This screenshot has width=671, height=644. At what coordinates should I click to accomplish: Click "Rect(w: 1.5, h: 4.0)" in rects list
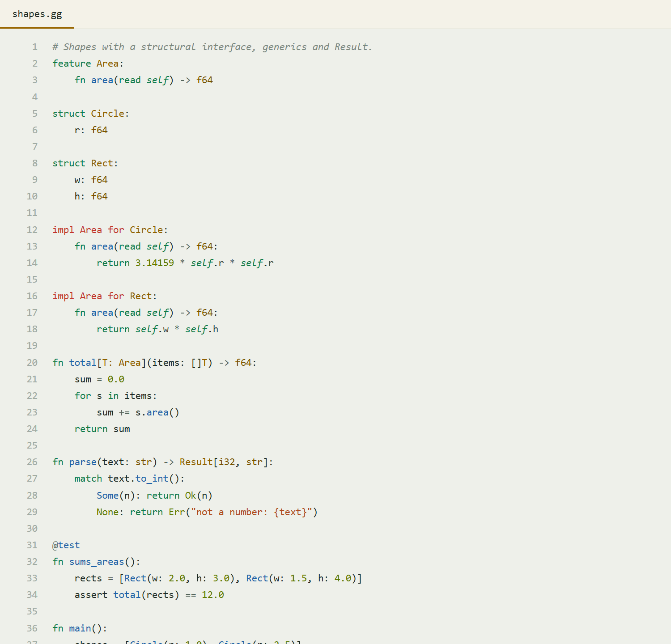[301, 578]
